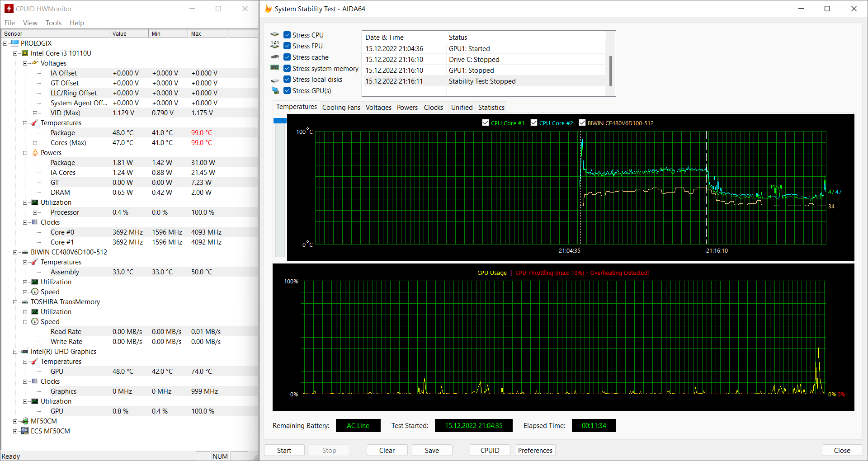
Task: Disable the Stress local disks checkbox
Action: (x=287, y=79)
